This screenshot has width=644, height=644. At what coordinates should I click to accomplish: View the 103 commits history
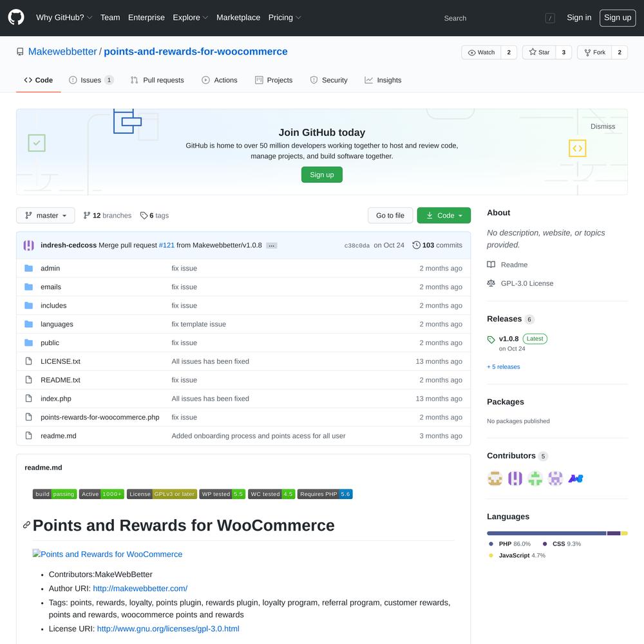(437, 245)
